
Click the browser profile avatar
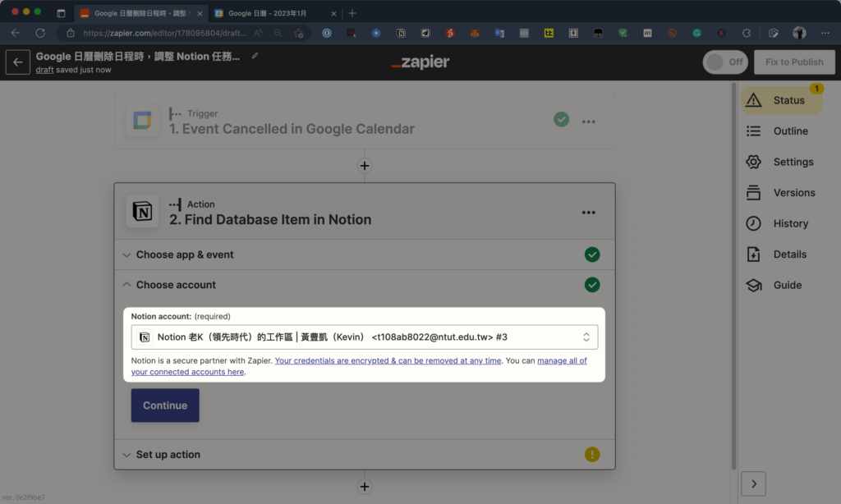pos(799,33)
